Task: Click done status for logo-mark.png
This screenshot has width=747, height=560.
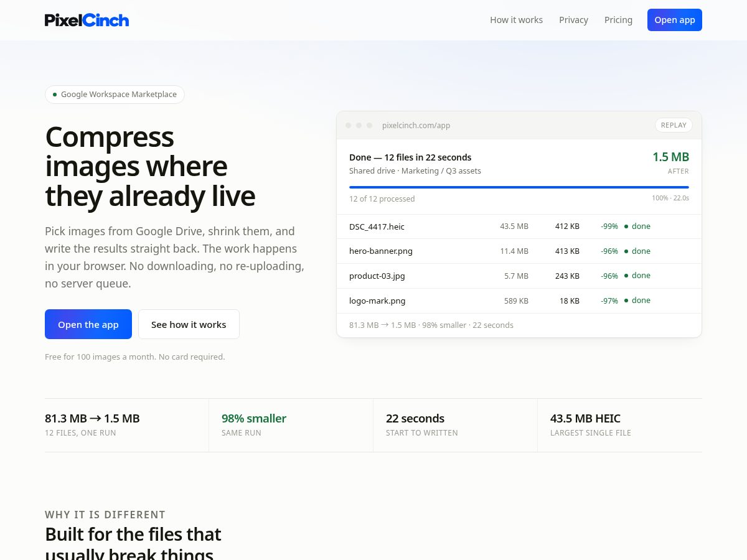Action: click(x=637, y=301)
